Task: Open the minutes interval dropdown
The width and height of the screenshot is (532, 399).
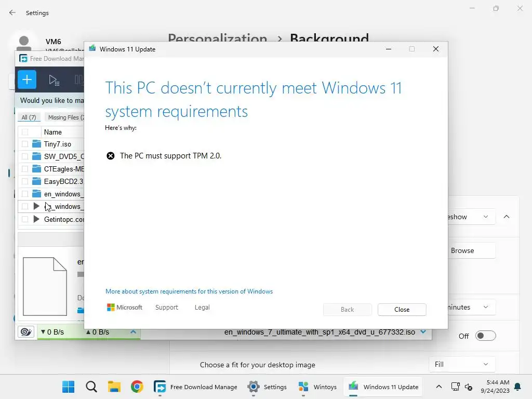Action: (472, 307)
